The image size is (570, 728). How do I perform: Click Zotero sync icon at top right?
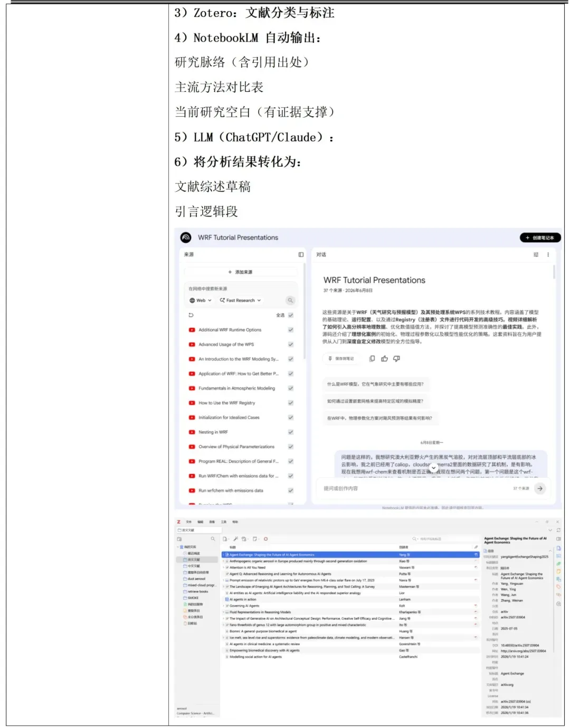click(558, 530)
